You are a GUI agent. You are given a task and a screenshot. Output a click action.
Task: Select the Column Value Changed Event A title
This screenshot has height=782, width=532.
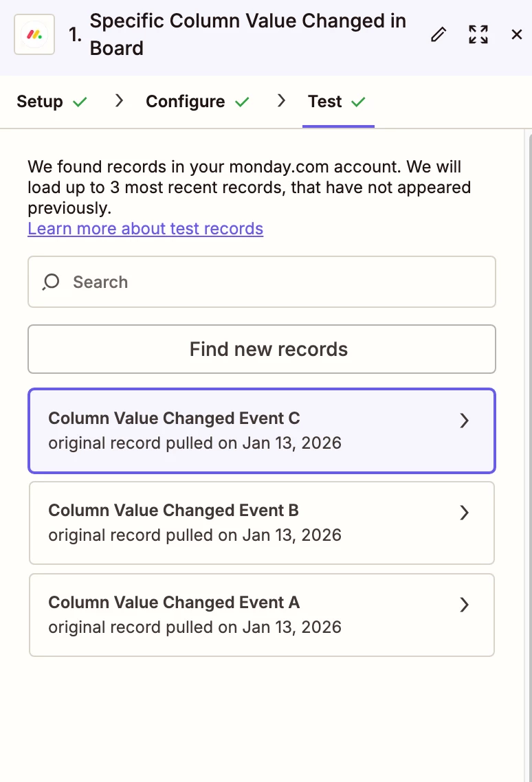pyautogui.click(x=174, y=603)
